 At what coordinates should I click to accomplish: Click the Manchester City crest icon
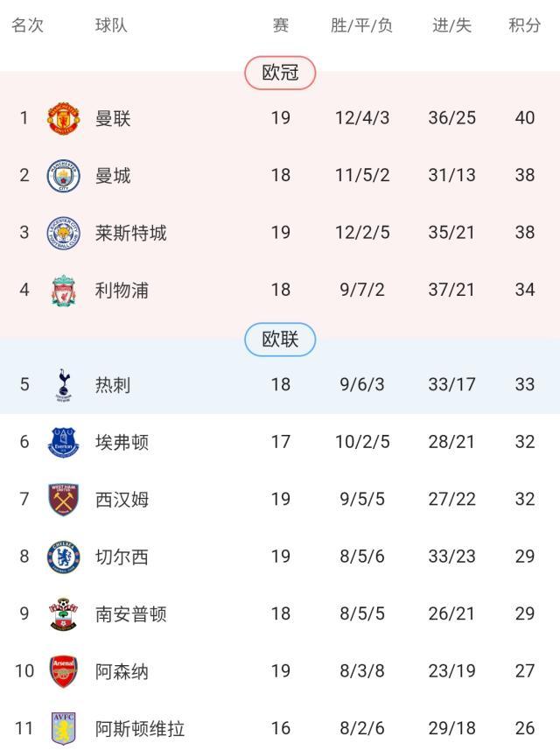[x=63, y=175]
